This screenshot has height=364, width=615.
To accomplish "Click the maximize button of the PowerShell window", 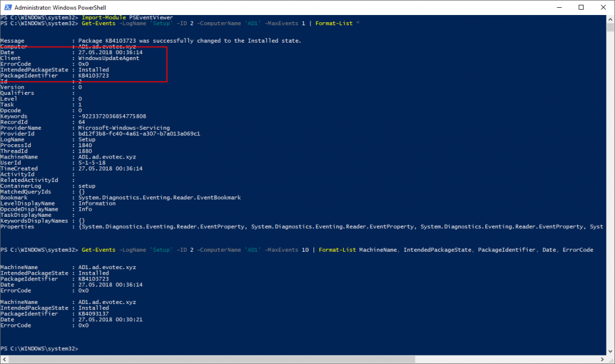I will (580, 7).
